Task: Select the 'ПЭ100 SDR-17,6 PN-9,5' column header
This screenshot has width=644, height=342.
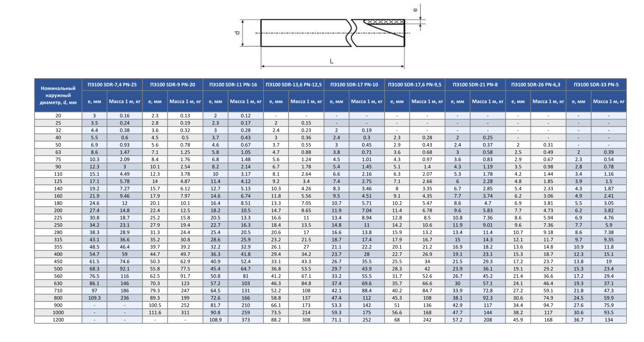Action: [x=415, y=84]
